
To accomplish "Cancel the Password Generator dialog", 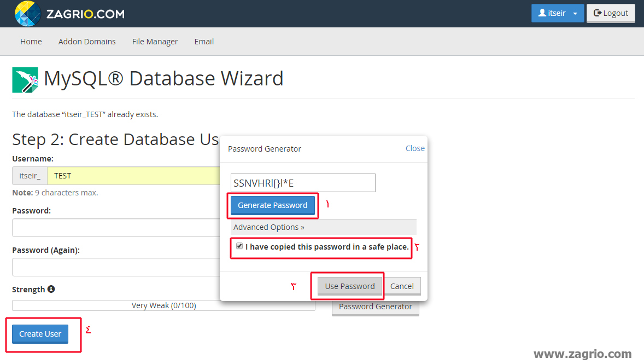I will click(402, 286).
